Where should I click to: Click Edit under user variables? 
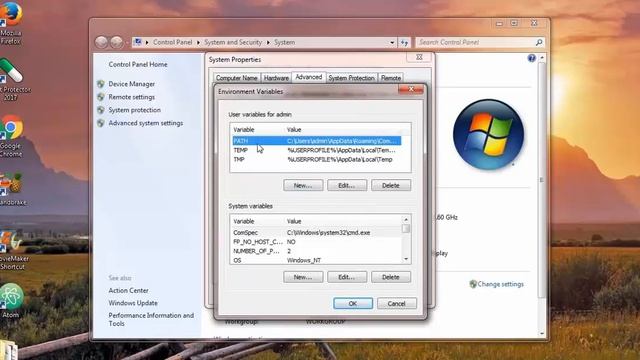click(347, 185)
